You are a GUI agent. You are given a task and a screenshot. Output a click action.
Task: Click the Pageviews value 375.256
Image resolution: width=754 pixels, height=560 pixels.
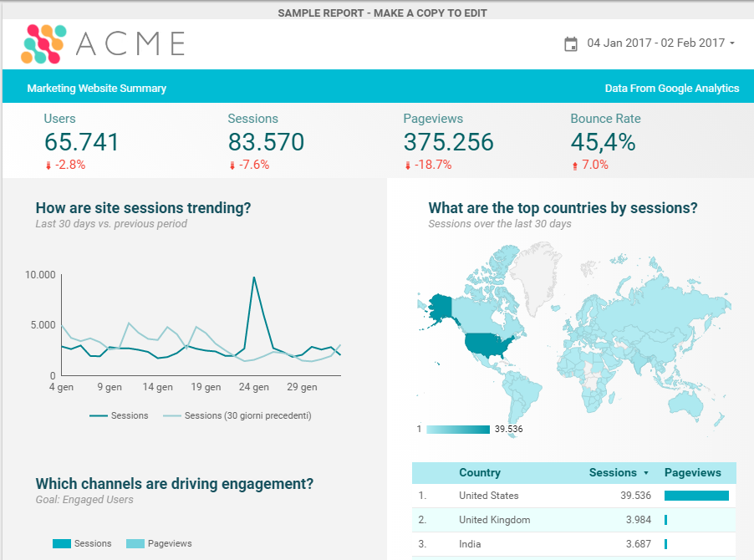(448, 142)
